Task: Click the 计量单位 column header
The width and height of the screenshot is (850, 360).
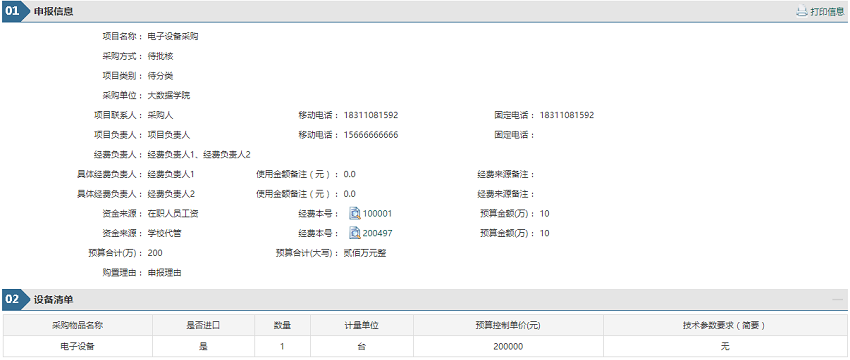Action: click(362, 325)
